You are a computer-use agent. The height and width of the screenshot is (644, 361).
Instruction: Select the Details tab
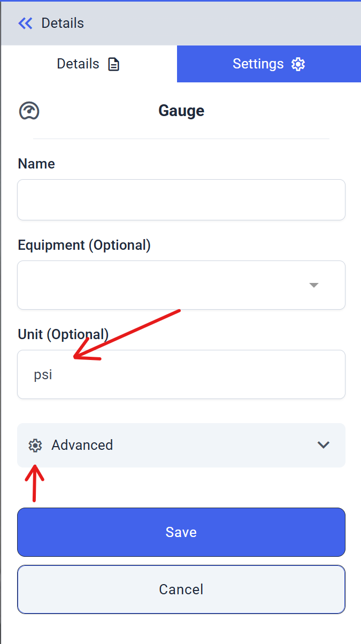pos(78,64)
